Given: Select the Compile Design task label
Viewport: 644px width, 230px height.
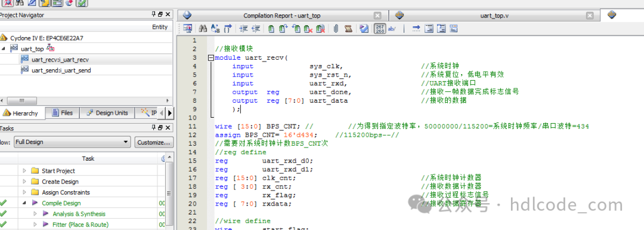Looking at the screenshot, I should pos(61,203).
